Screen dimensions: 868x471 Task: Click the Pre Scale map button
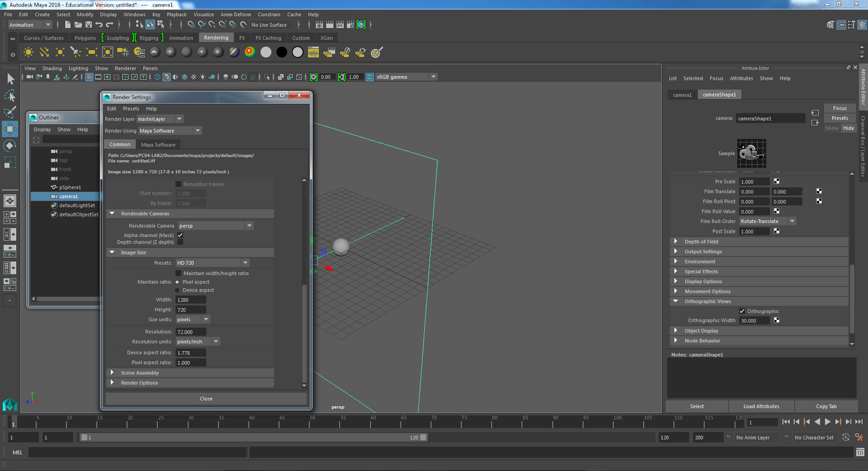click(x=776, y=181)
